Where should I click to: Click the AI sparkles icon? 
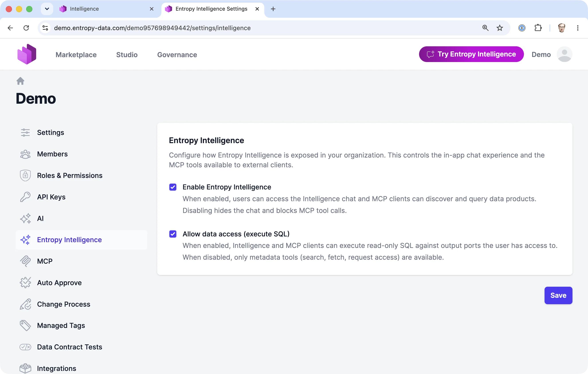25,218
